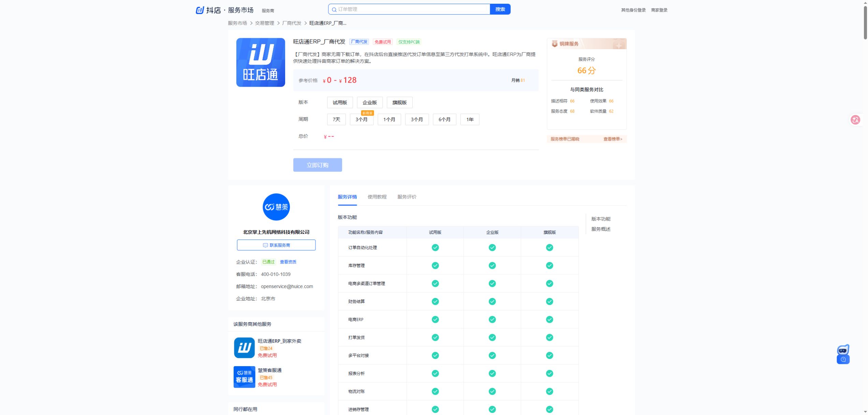Switch to the 服务详情 tab
The height and width of the screenshot is (415, 868).
(347, 197)
